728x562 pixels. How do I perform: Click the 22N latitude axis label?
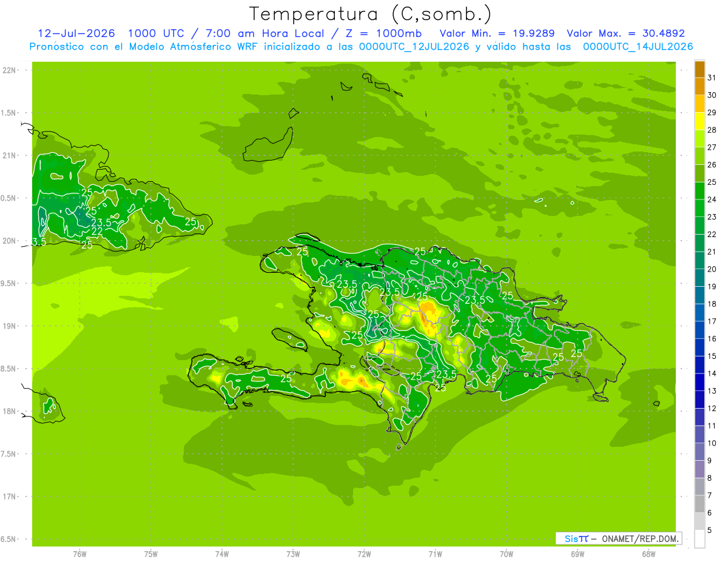click(x=9, y=70)
